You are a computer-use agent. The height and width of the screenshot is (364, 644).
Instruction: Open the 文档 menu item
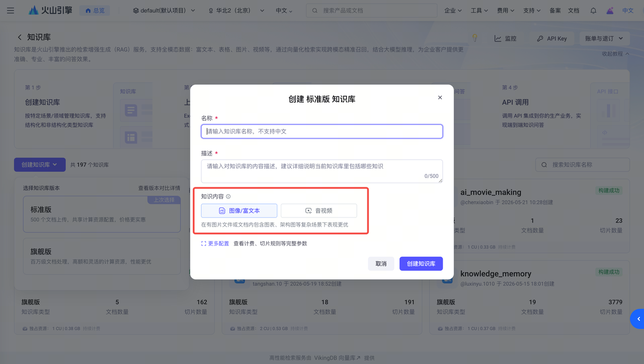tap(574, 11)
